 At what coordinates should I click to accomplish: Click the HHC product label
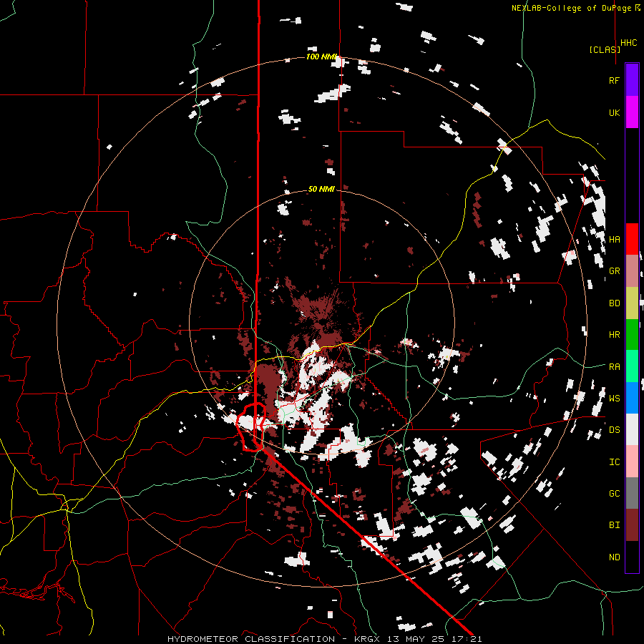(x=629, y=43)
